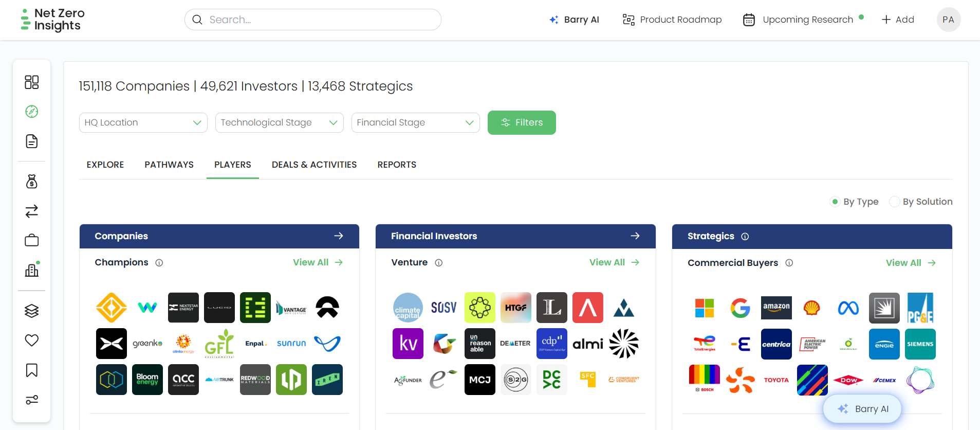Click the almi logo in Venture

(x=588, y=344)
